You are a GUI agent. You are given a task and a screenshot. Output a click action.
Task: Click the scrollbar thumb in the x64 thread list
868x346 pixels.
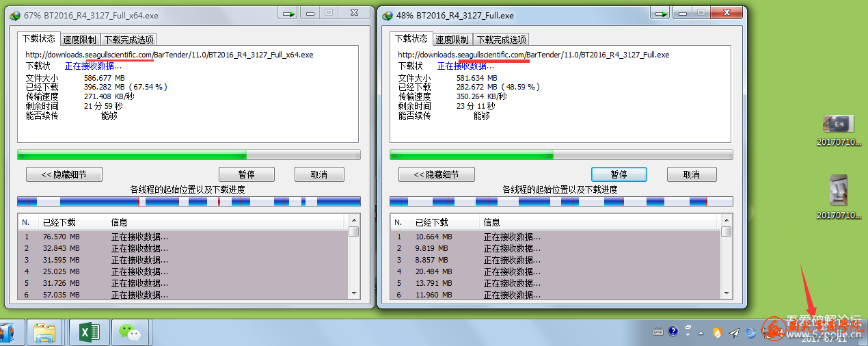[353, 232]
